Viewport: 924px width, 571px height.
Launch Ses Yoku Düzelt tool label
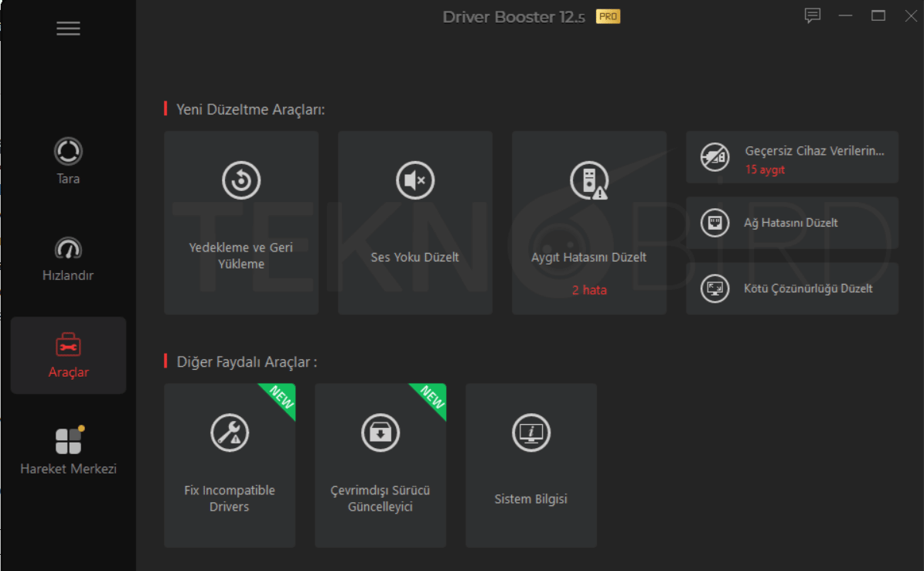click(415, 257)
